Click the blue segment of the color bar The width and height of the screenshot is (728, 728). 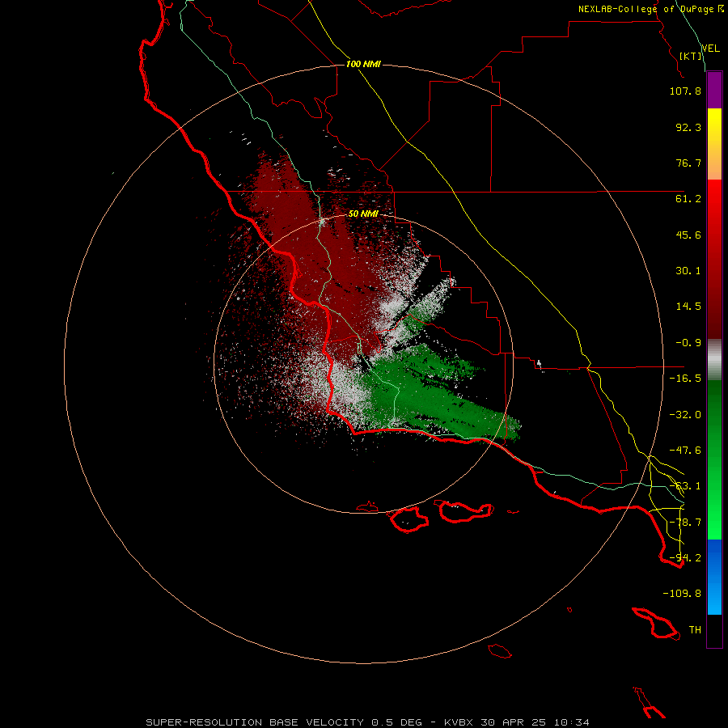[x=714, y=577]
